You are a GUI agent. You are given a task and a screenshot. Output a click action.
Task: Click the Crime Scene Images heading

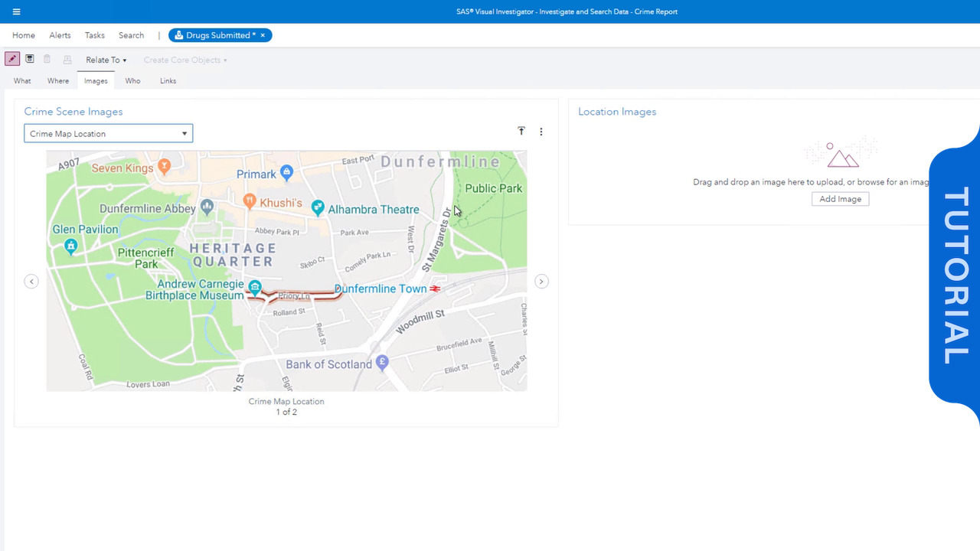pyautogui.click(x=73, y=112)
